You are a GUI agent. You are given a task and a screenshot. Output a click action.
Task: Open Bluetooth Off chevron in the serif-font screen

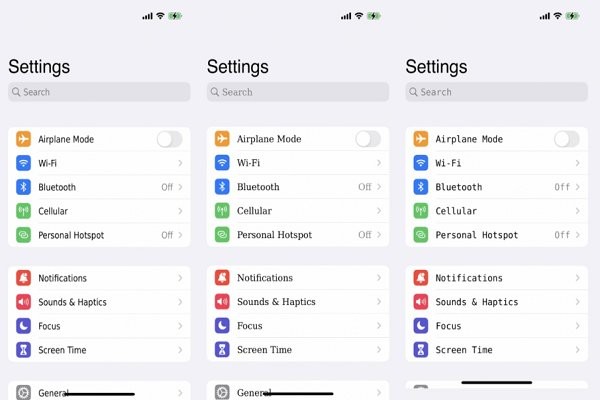point(379,187)
